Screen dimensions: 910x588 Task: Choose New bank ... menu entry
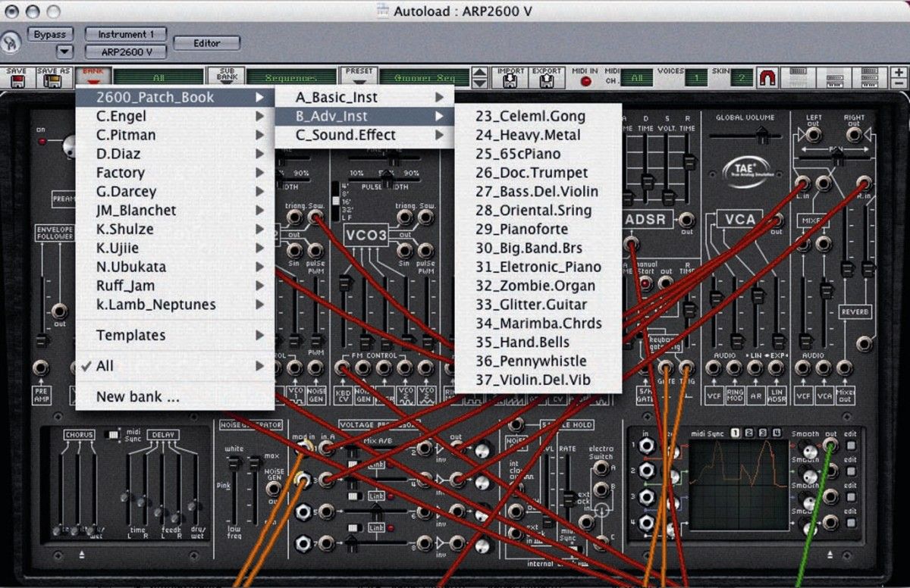[174, 396]
